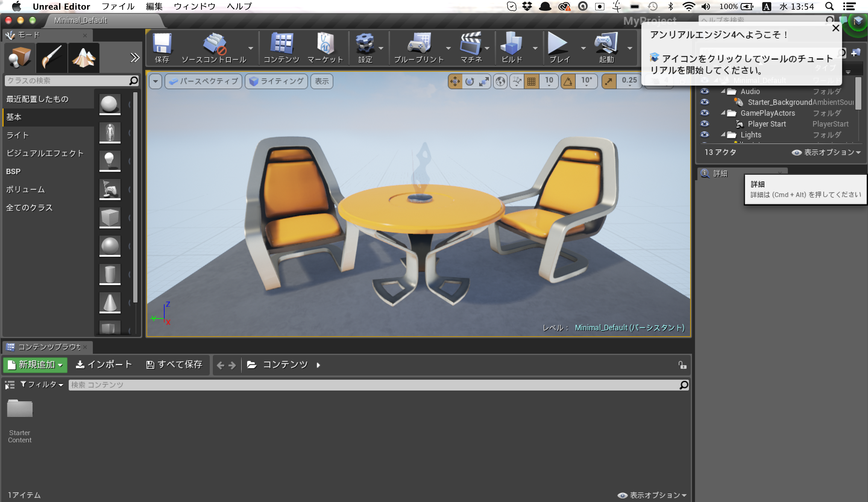Screen dimensions: 868x502
Task: Pick the Cone actor in placement list
Action: pyautogui.click(x=110, y=302)
